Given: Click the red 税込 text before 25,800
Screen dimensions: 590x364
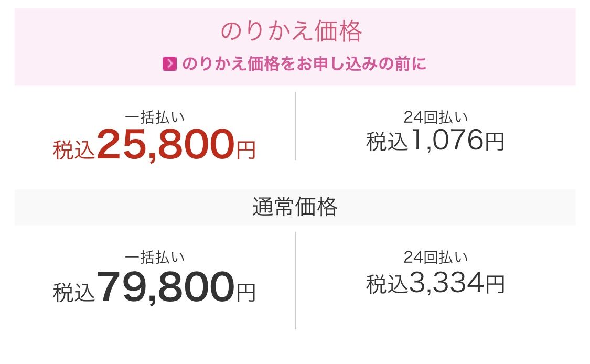Looking at the screenshot, I should pyautogui.click(x=74, y=150).
